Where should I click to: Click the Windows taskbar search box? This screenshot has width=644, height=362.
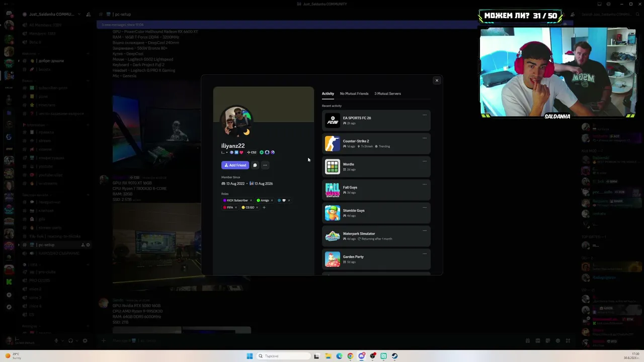(x=283, y=356)
